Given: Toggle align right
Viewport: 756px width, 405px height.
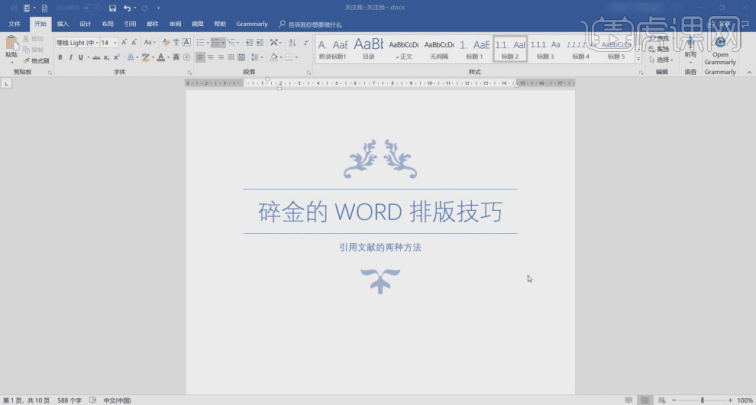Looking at the screenshot, I should [221, 57].
